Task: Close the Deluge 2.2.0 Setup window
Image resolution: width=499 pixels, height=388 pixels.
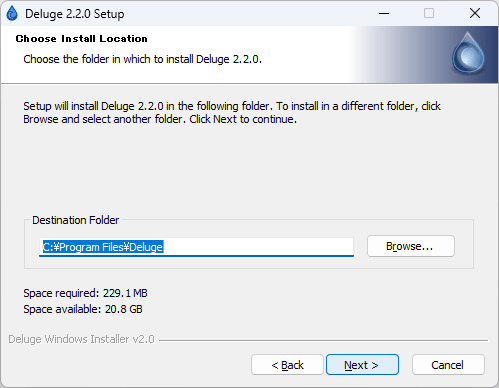Action: pos(475,13)
